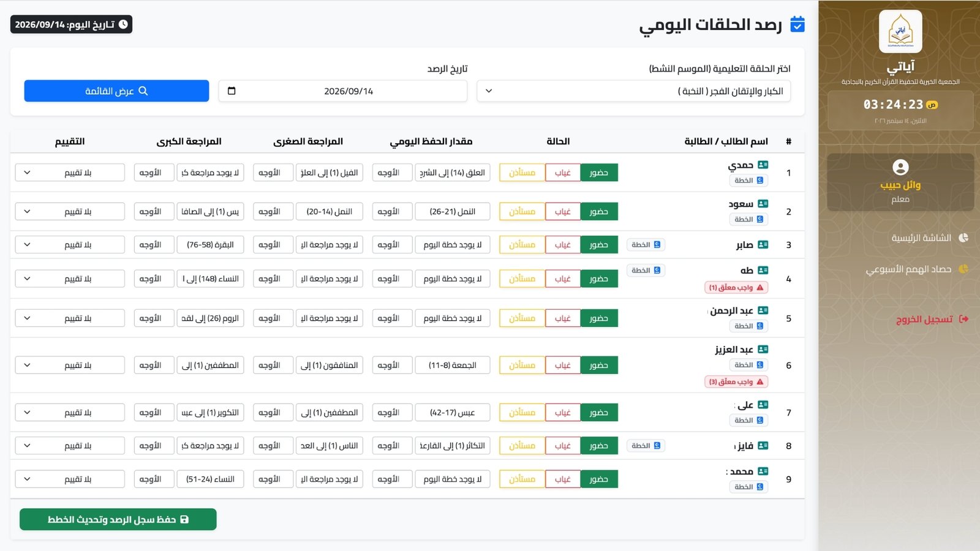The width and height of the screenshot is (980, 551).
Task: Click the student card icon next to عبد العزيز
Action: click(x=763, y=349)
